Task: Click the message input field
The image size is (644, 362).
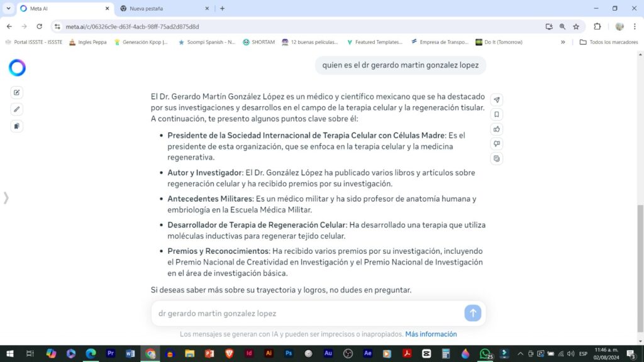Action: [308, 313]
